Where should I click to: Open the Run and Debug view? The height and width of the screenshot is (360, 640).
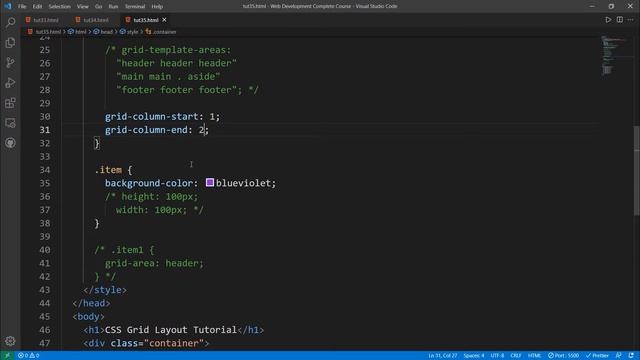pos(10,82)
